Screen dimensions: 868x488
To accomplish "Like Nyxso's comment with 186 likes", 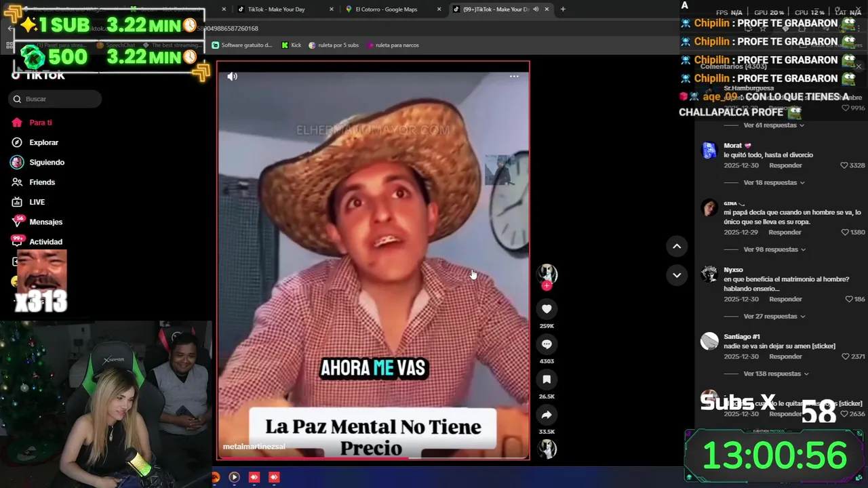I will [849, 300].
